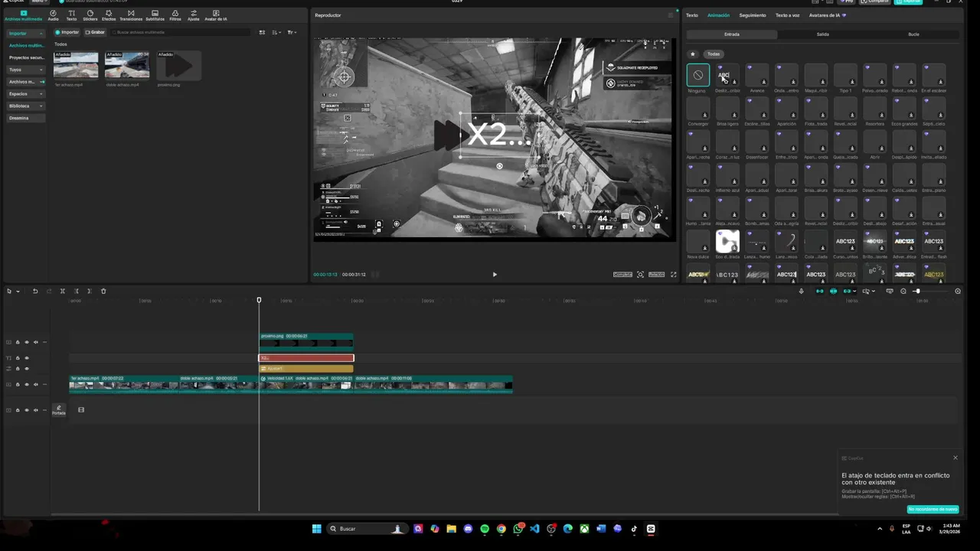Switch to the Avatares de IA tab

click(827, 15)
